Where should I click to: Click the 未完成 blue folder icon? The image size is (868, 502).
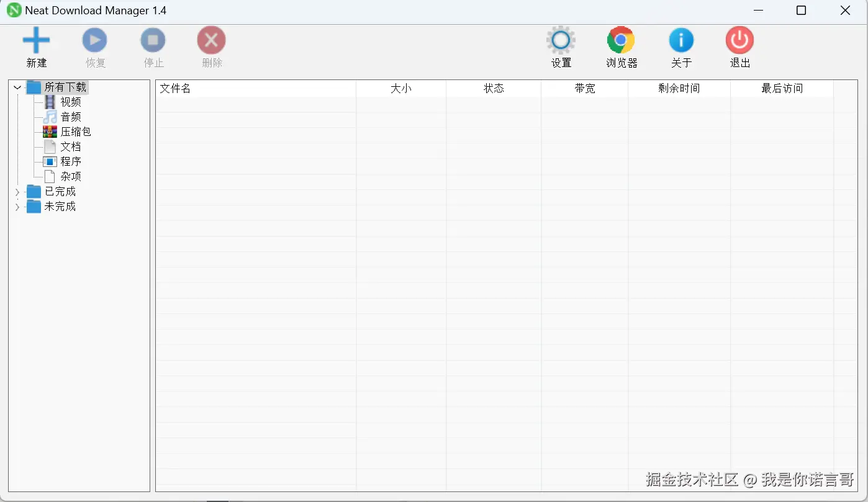(34, 207)
